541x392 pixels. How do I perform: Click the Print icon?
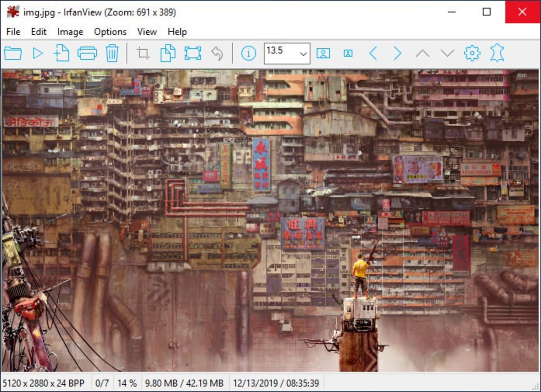pyautogui.click(x=87, y=53)
